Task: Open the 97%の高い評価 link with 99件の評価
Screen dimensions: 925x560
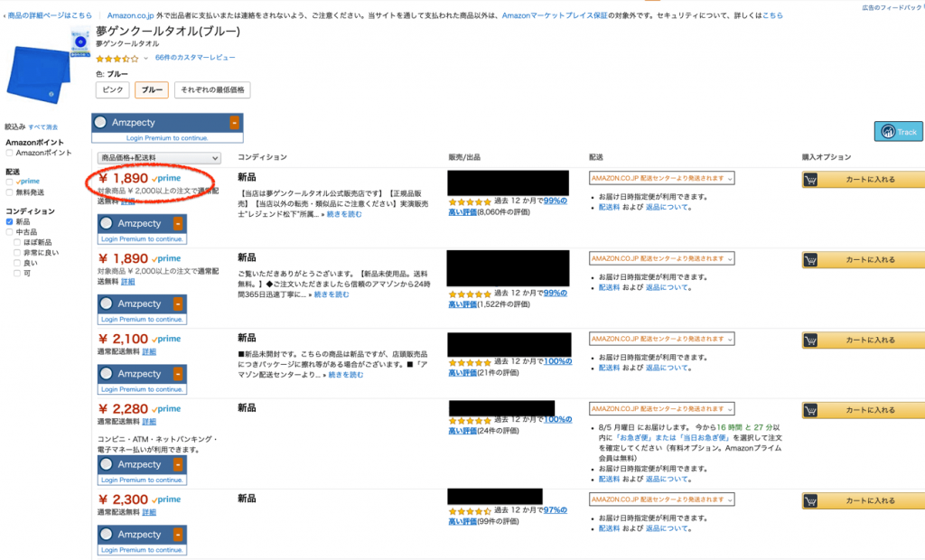Action: click(x=508, y=516)
